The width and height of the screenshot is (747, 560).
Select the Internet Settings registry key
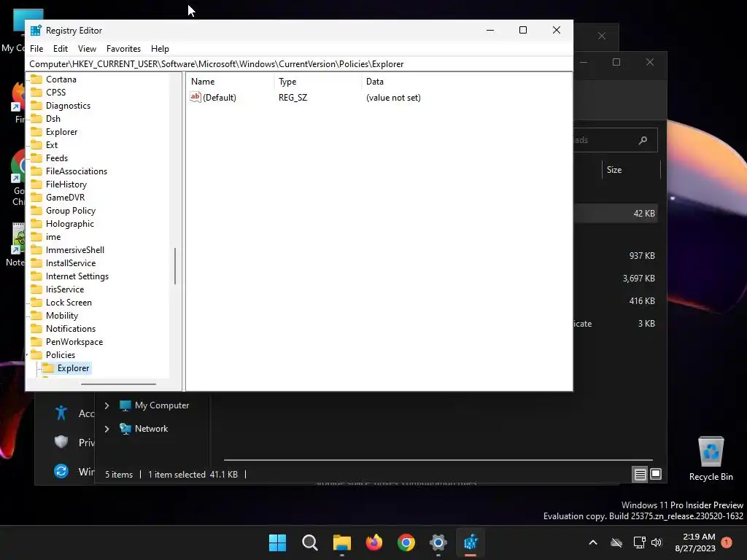point(77,276)
